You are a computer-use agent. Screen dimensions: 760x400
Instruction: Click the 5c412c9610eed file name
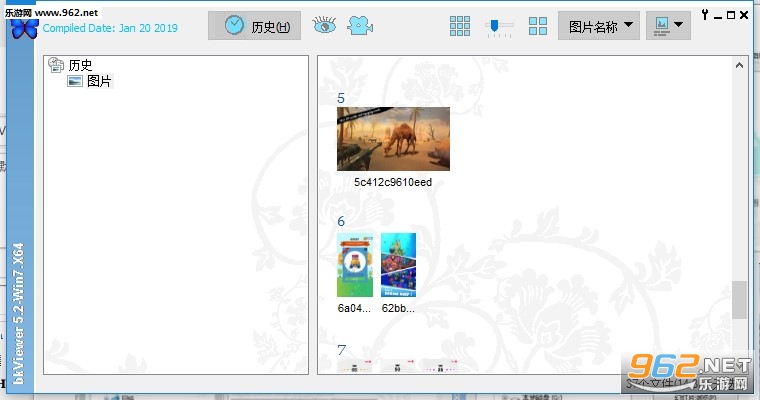(393, 182)
